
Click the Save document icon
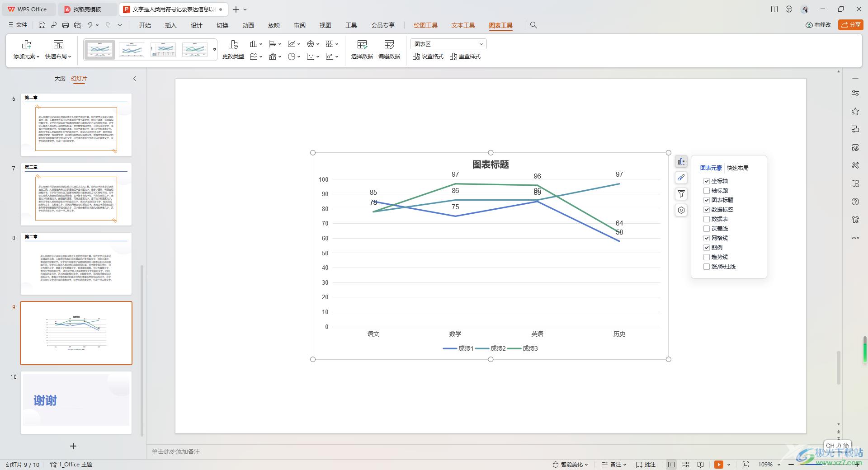tap(42, 25)
